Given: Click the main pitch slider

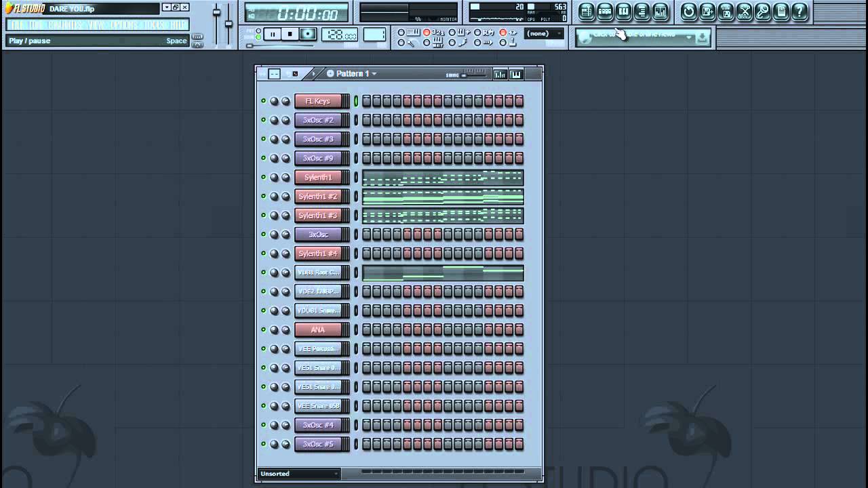Looking at the screenshot, I should [x=229, y=24].
